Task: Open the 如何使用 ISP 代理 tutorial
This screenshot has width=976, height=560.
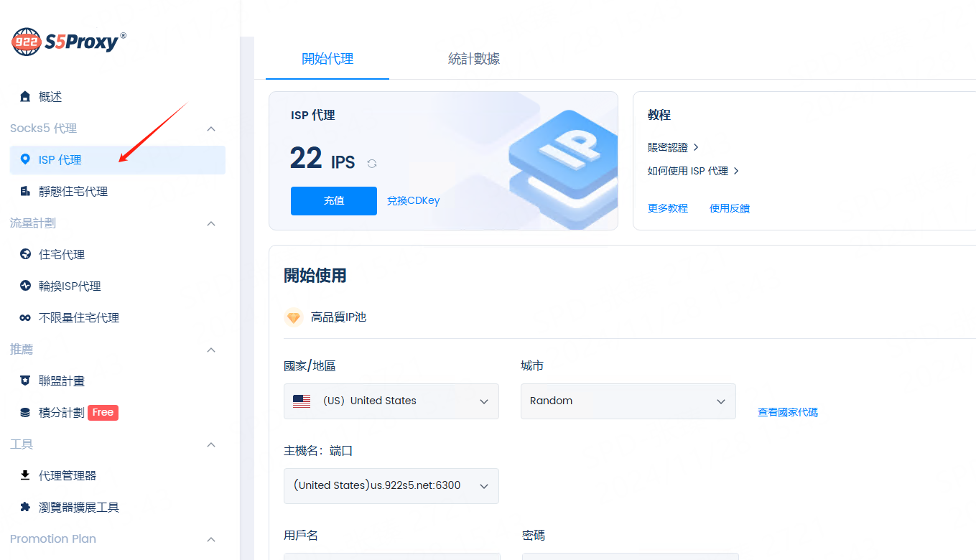Action: (x=693, y=171)
